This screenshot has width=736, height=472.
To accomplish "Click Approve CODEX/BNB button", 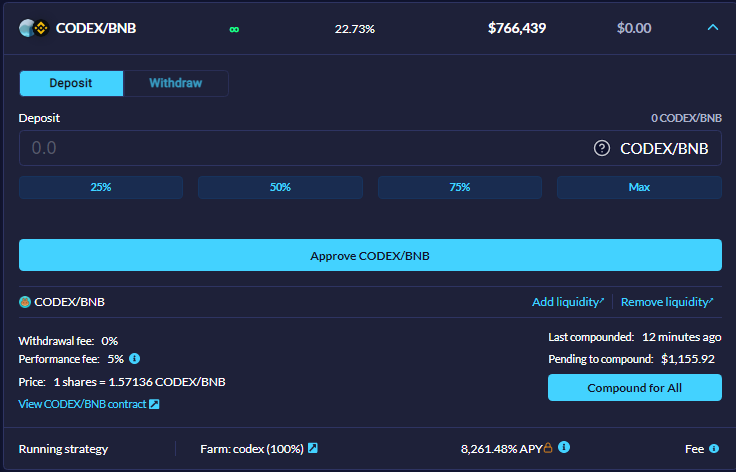I will (x=370, y=255).
